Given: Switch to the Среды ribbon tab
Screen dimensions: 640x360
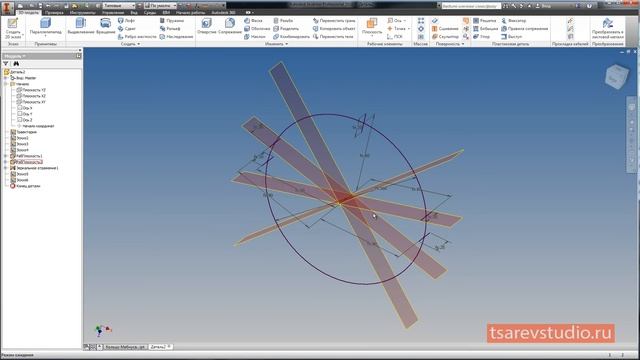Looking at the screenshot, I should coord(150,13).
